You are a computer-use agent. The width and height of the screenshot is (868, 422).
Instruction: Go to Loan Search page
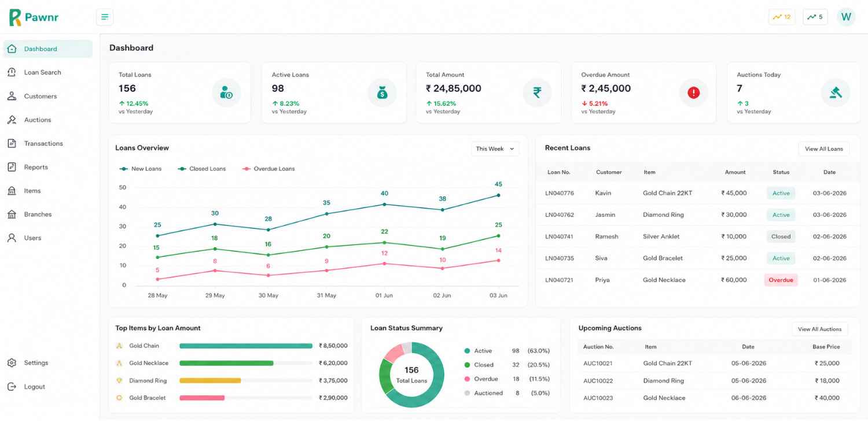tap(47, 72)
